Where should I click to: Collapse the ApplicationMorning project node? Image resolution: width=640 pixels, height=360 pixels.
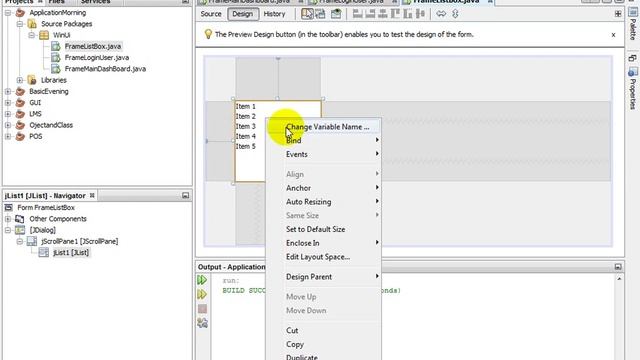point(8,13)
